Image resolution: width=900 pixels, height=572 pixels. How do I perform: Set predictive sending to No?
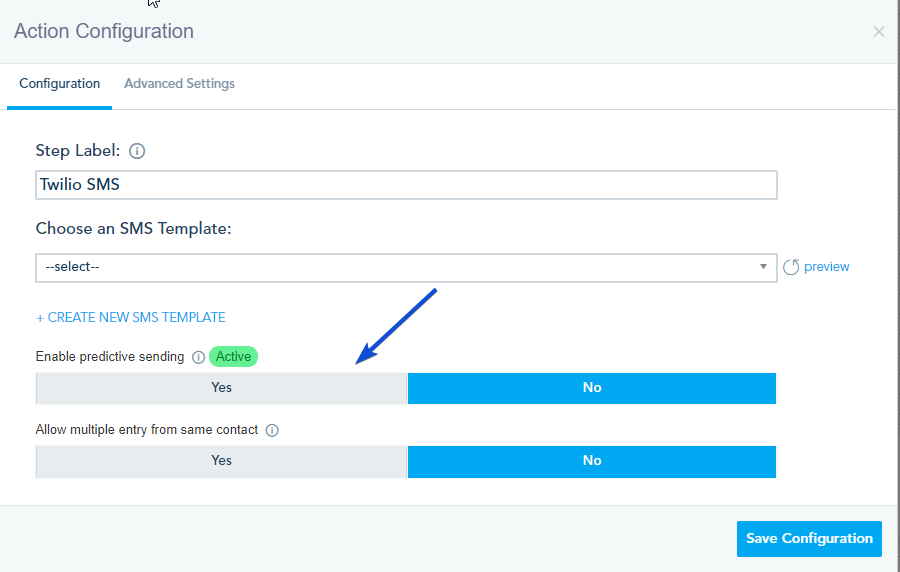click(592, 388)
